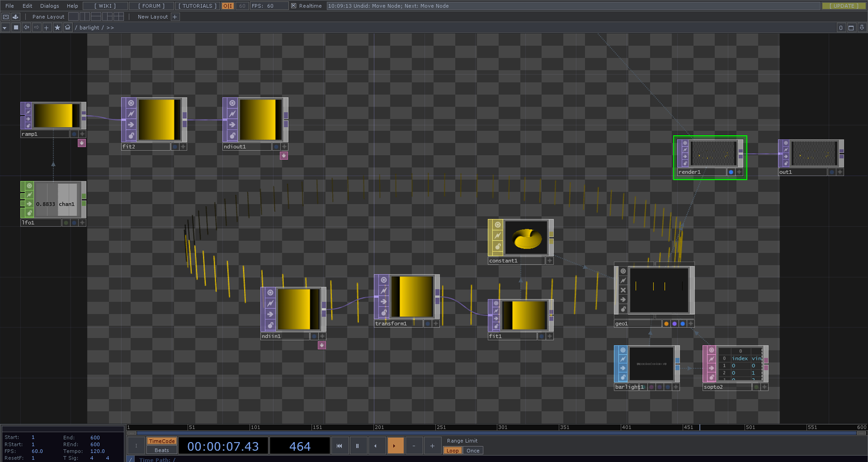Click pink download arrow under ndiin1

(322, 345)
